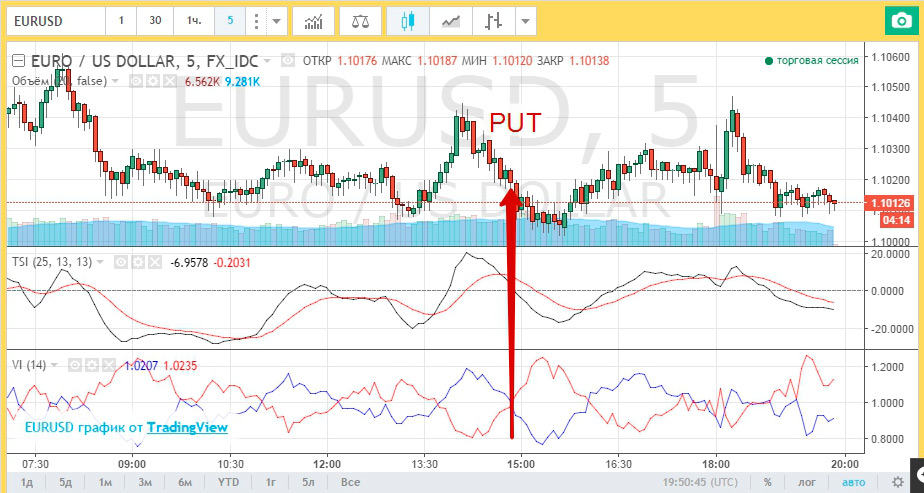Image resolution: width=924 pixels, height=493 pixels.
Task: Toggle TSI indicator visibility eye
Action: coord(119,261)
